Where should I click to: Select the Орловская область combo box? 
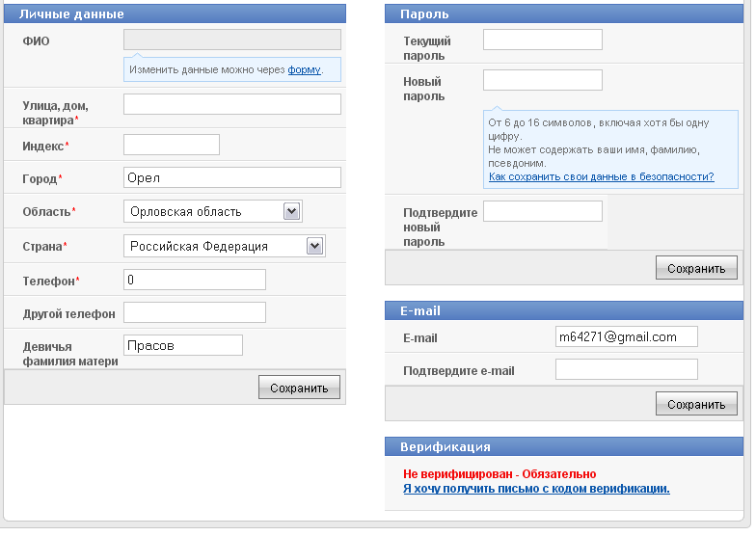[x=212, y=211]
